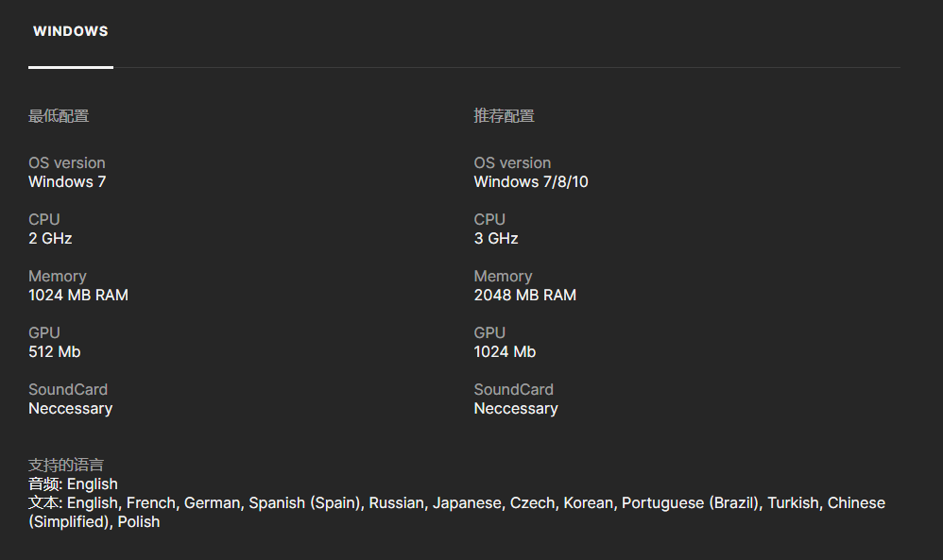Click the minimum 'OS version' label
The width and height of the screenshot is (943, 560).
point(67,162)
